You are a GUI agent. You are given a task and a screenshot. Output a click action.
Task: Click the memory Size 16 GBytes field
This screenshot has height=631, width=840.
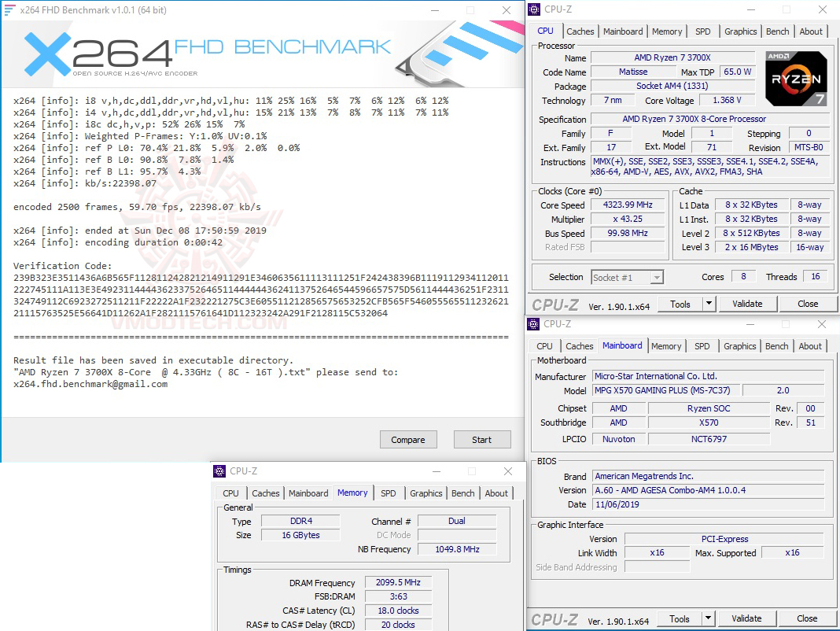click(x=300, y=535)
